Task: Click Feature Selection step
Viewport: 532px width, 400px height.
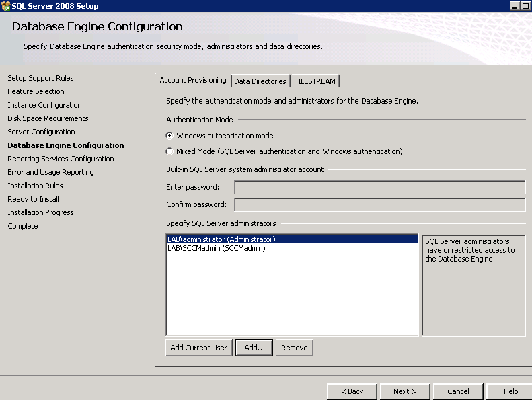Action: point(36,91)
